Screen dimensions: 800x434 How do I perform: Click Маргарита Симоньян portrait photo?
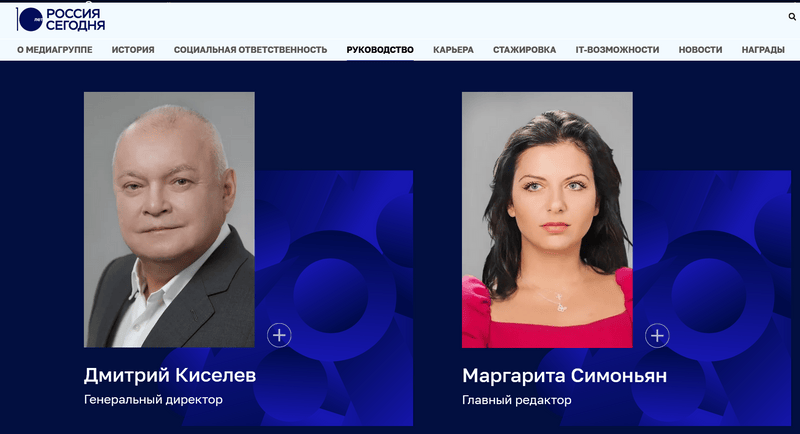[547, 220]
